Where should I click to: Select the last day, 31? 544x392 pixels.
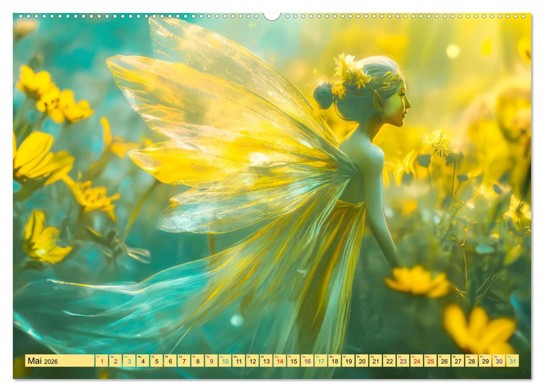[x=512, y=361]
